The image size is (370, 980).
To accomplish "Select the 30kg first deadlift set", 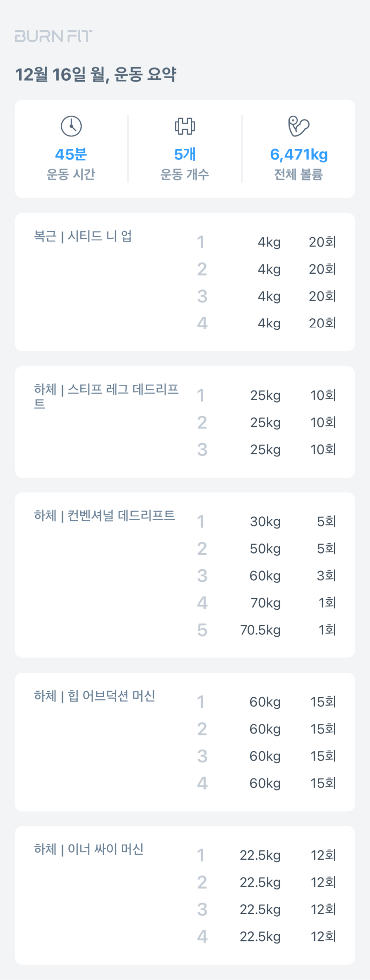I will [265, 522].
